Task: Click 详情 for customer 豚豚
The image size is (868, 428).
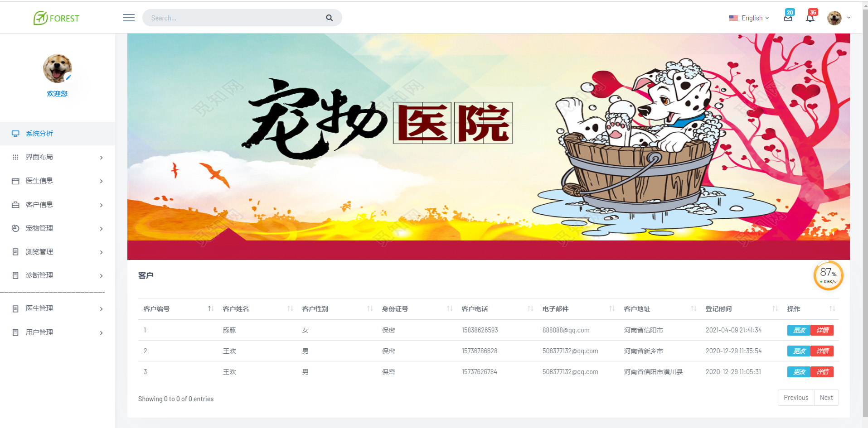Action: [822, 330]
